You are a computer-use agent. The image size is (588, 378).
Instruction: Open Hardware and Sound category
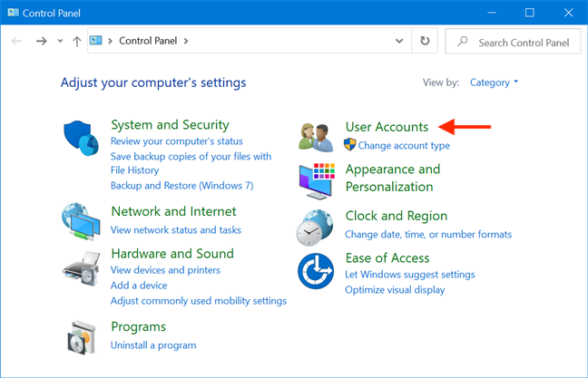[172, 254]
